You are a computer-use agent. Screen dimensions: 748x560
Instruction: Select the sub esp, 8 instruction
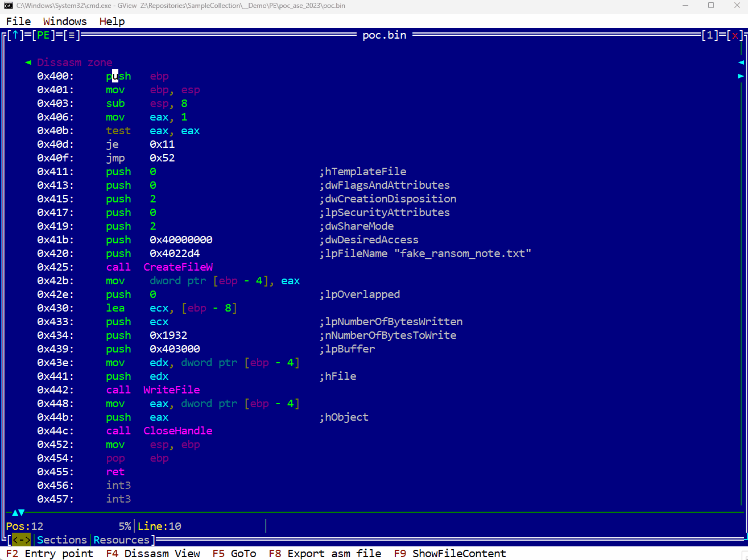[x=147, y=103]
